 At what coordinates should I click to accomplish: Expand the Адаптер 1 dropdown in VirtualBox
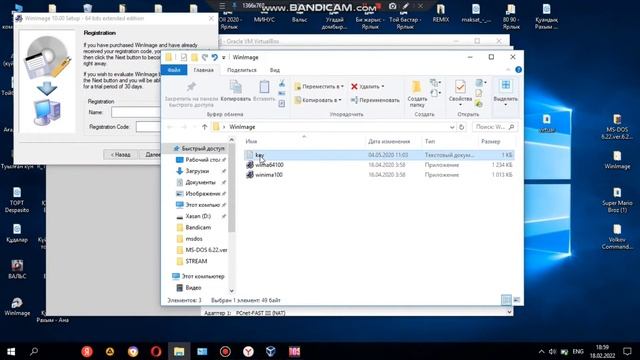[x=509, y=312]
